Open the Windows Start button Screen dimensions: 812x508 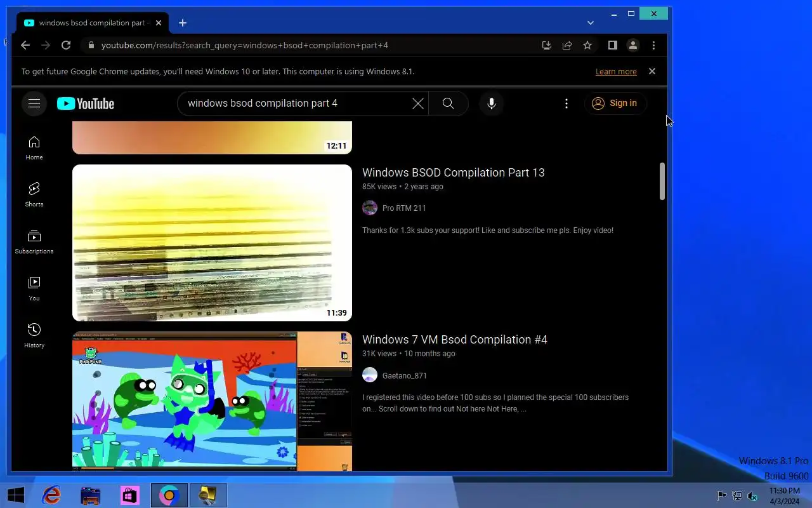(16, 495)
